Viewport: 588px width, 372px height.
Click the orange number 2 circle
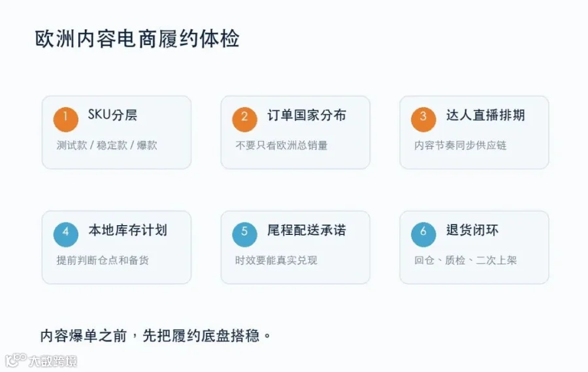[x=244, y=119]
